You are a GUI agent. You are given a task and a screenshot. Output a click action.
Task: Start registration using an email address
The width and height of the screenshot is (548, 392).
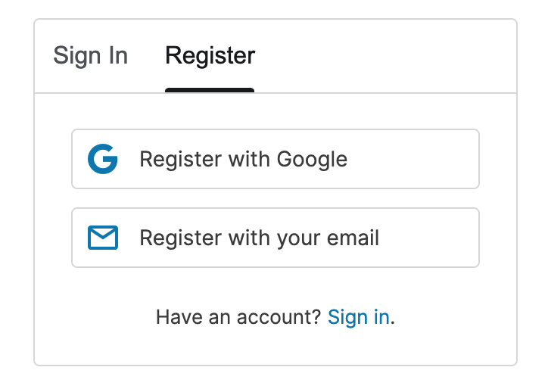[x=276, y=238]
